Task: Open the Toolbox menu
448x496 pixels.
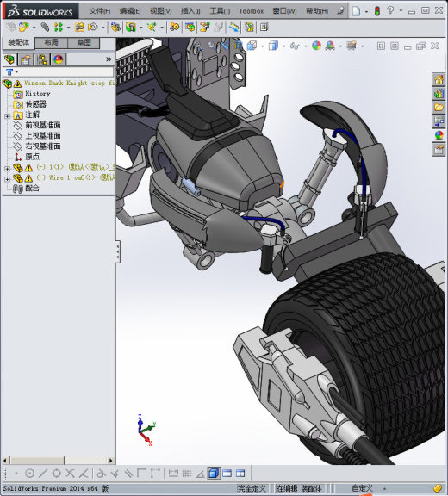Action: point(252,11)
